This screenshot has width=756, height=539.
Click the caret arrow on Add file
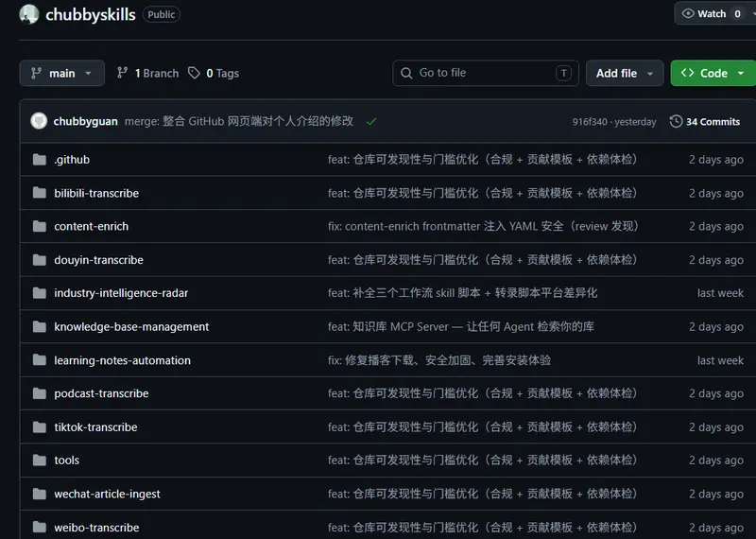pyautogui.click(x=650, y=74)
